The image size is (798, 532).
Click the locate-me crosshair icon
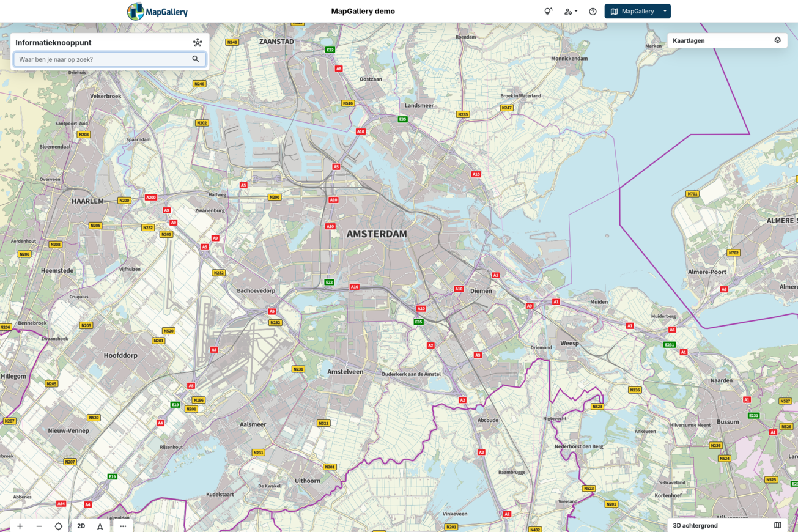click(x=59, y=526)
